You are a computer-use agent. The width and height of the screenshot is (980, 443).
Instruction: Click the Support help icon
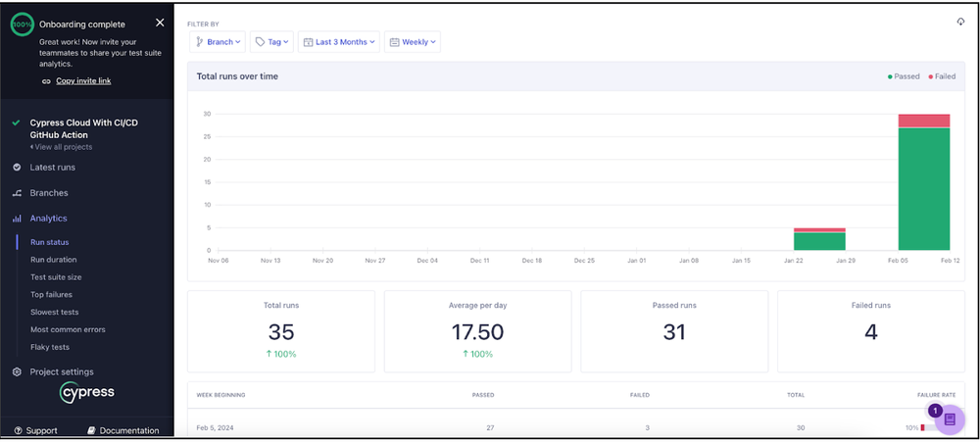[x=18, y=430]
